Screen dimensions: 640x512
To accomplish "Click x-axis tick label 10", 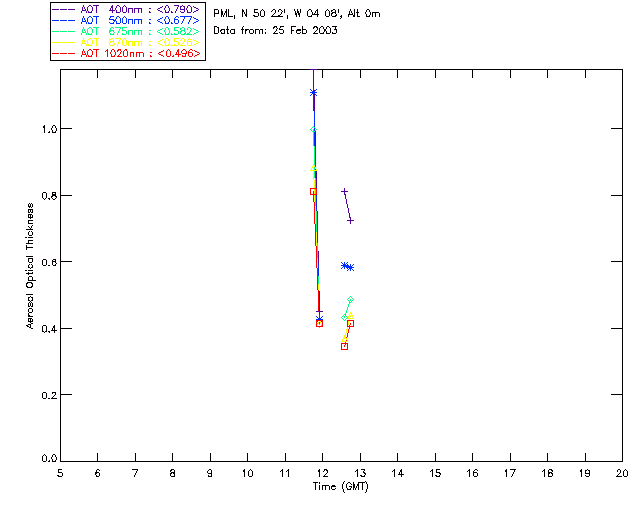I will (247, 473).
